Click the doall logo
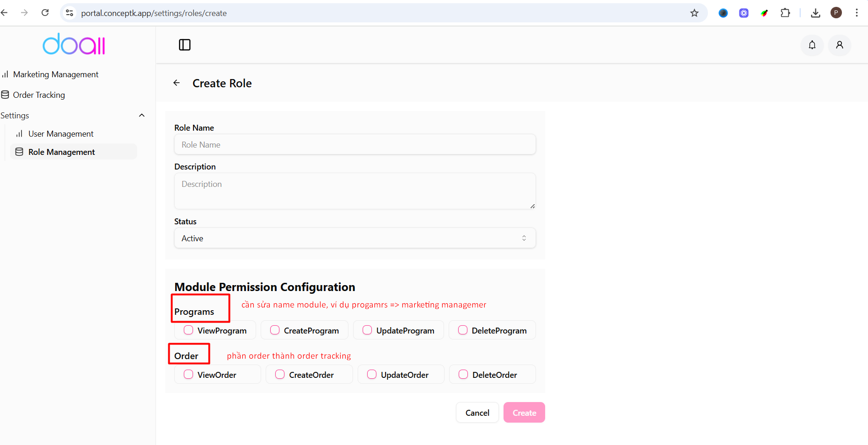The image size is (868, 445). 74,44
